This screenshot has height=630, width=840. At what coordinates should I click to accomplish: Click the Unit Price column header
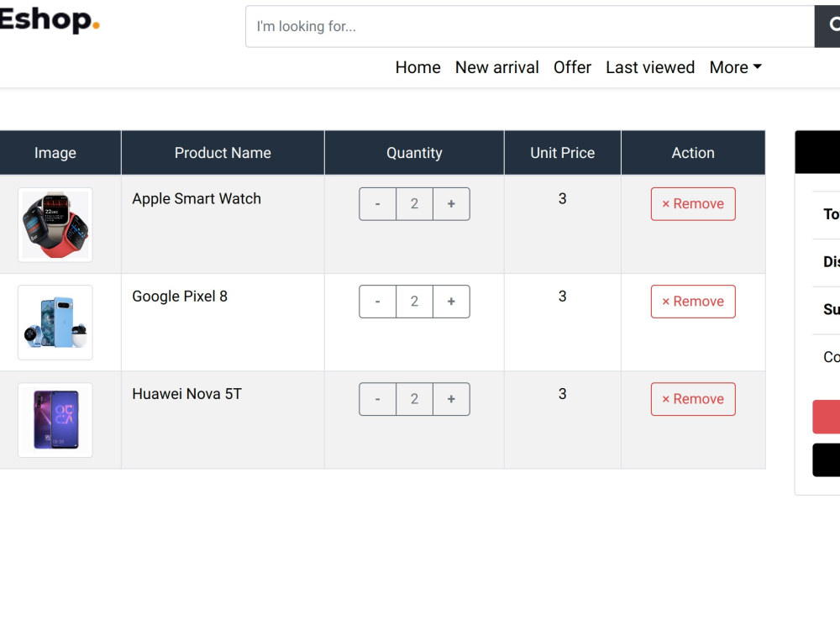click(x=563, y=153)
